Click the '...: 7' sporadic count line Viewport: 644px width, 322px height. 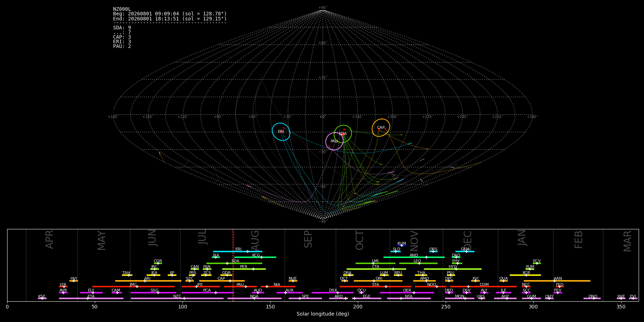[122, 33]
